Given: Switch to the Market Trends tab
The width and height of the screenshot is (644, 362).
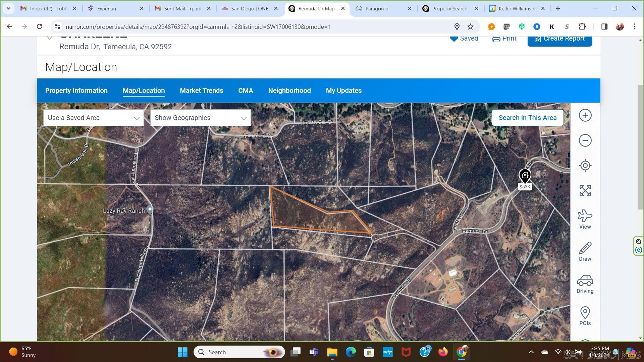Looking at the screenshot, I should pos(201,91).
